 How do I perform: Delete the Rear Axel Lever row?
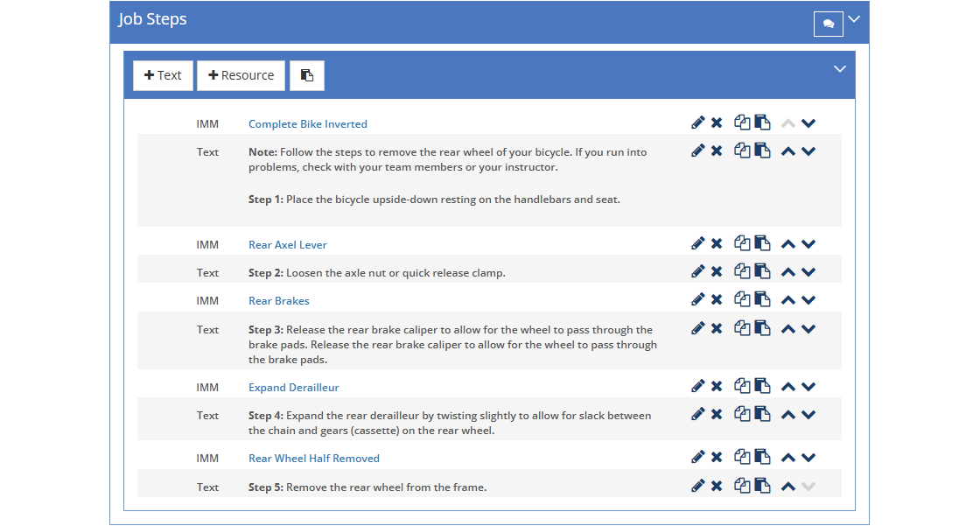[x=717, y=243]
